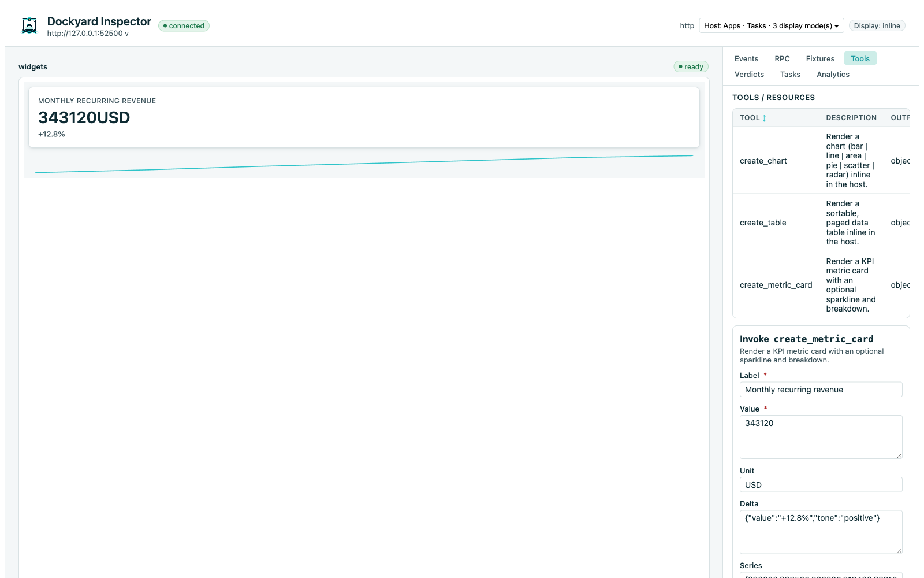Screen dimensions: 924x578
Task: Click the 343120USD metric value
Action: pos(84,117)
